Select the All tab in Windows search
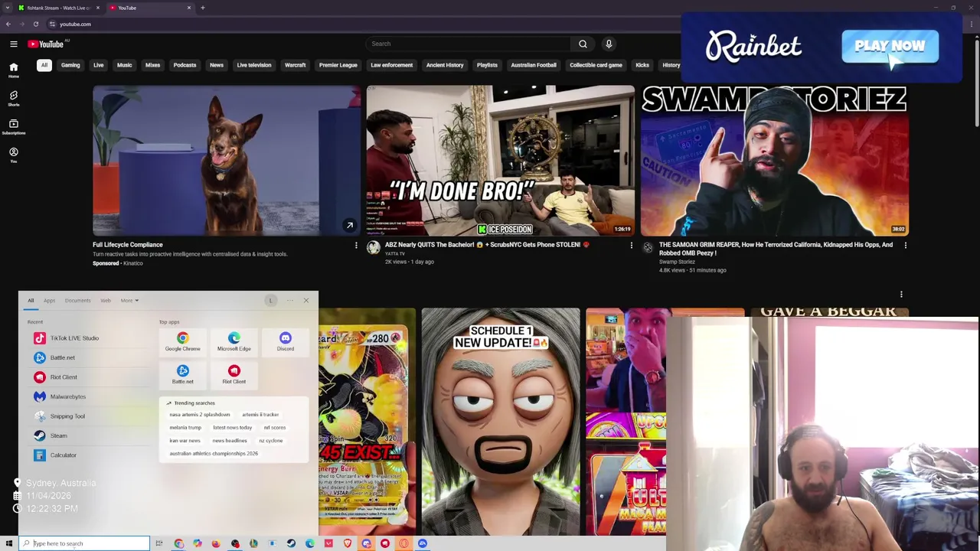This screenshot has width=980, height=551. coord(31,301)
